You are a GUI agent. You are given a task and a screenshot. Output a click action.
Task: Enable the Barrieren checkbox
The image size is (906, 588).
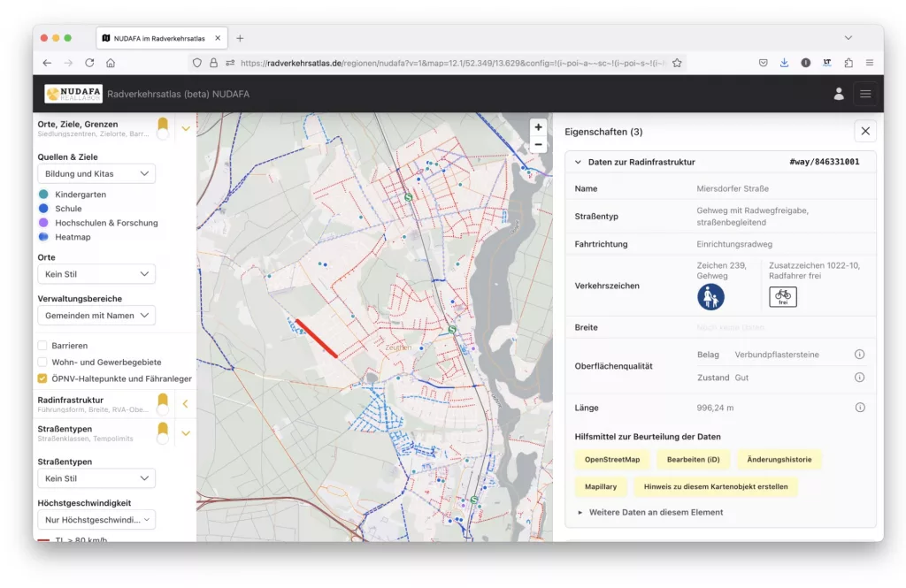tap(42, 345)
